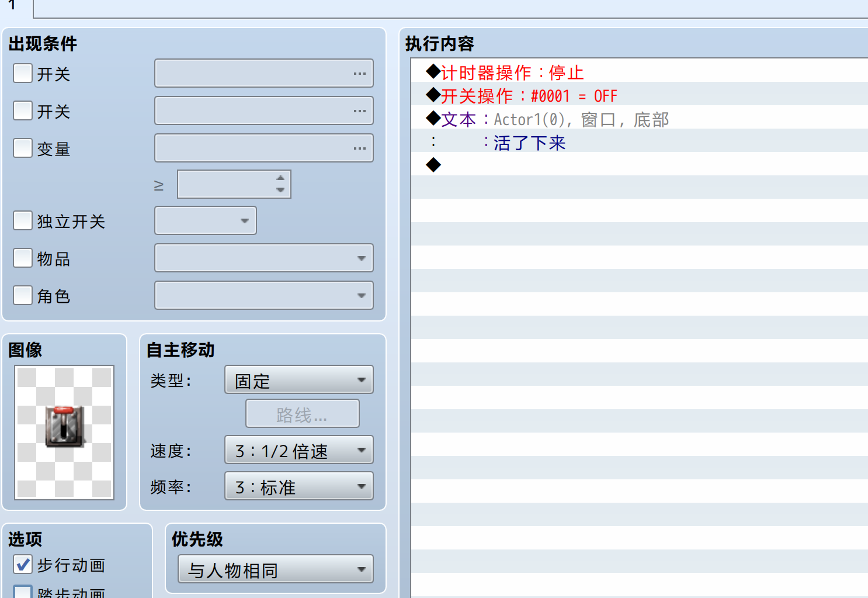Open the 频率 dropdown showing 标准
868x598 pixels.
[x=299, y=486]
